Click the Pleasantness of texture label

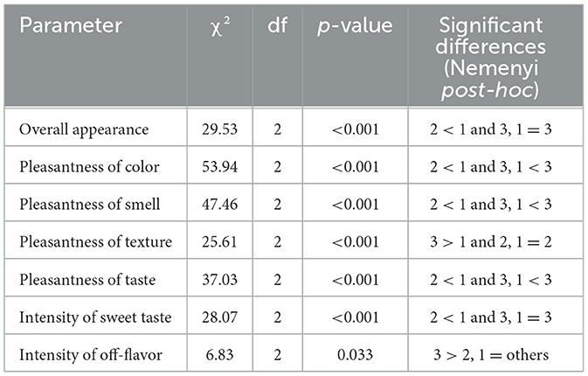coord(95,241)
